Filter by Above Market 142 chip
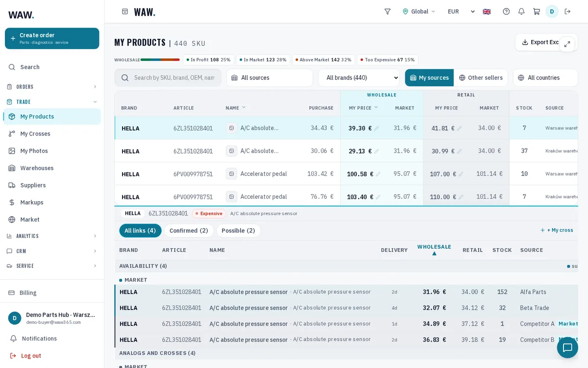588x368 pixels. tap(323, 60)
